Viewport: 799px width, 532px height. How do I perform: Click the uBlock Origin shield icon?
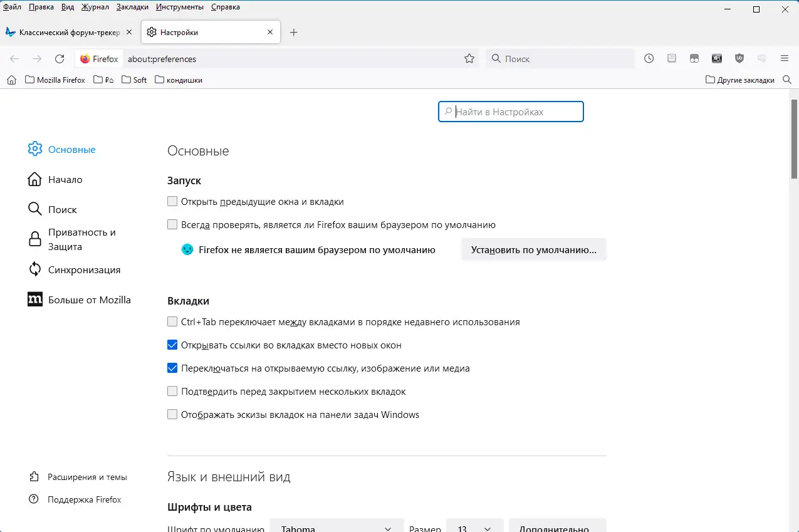(739, 58)
